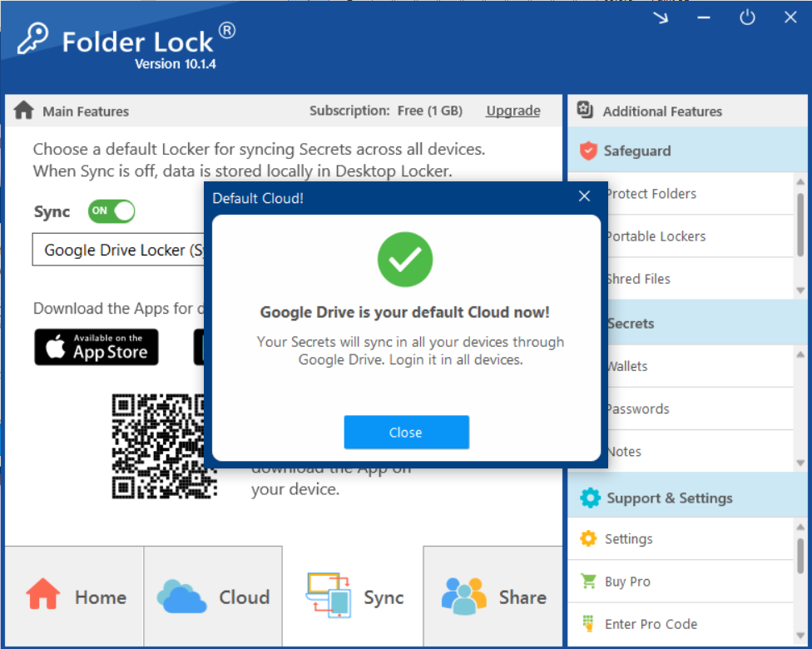This screenshot has height=649, width=812.
Task: Click the 'Subscription: Free (1 GB)' text
Action: (x=386, y=111)
